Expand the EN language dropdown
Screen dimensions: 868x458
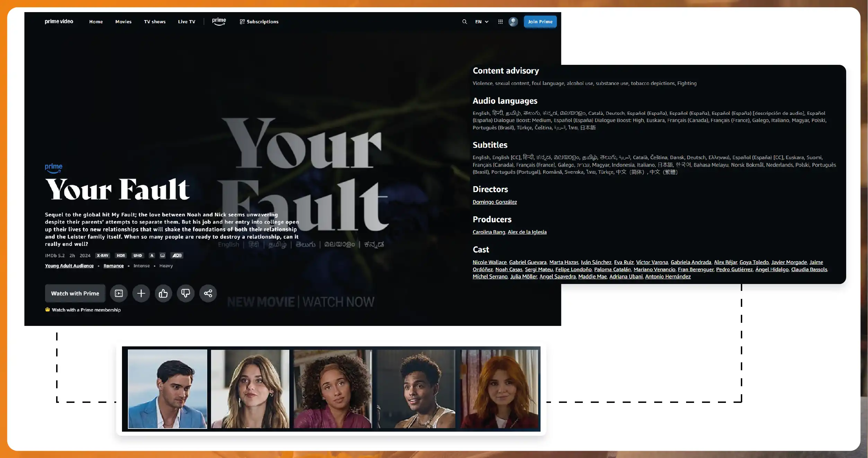(x=482, y=21)
